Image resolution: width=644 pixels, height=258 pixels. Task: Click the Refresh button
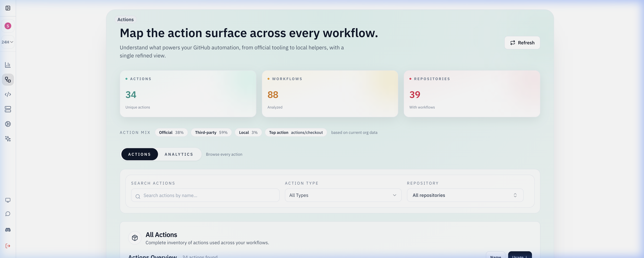(522, 43)
